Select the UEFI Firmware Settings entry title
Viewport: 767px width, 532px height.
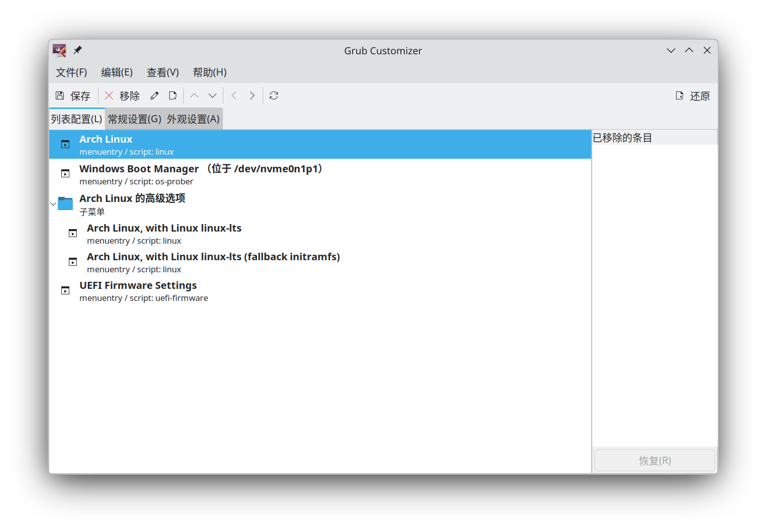tap(138, 285)
